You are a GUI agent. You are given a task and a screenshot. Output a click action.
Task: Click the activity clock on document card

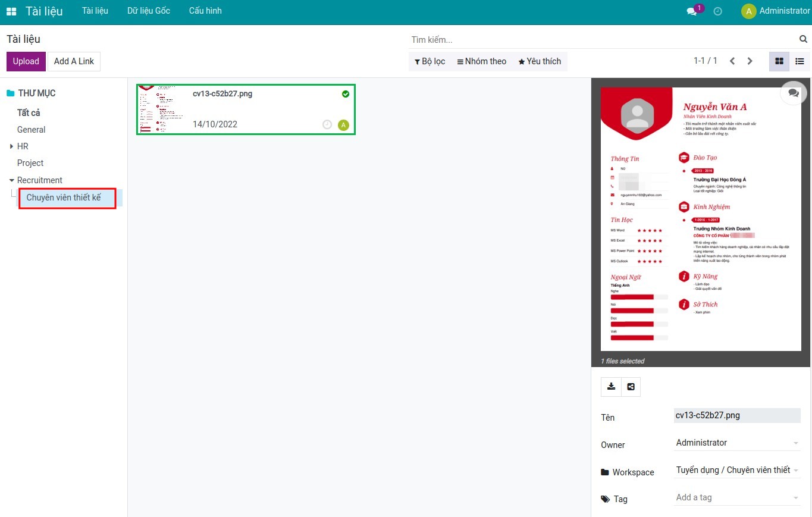point(327,124)
